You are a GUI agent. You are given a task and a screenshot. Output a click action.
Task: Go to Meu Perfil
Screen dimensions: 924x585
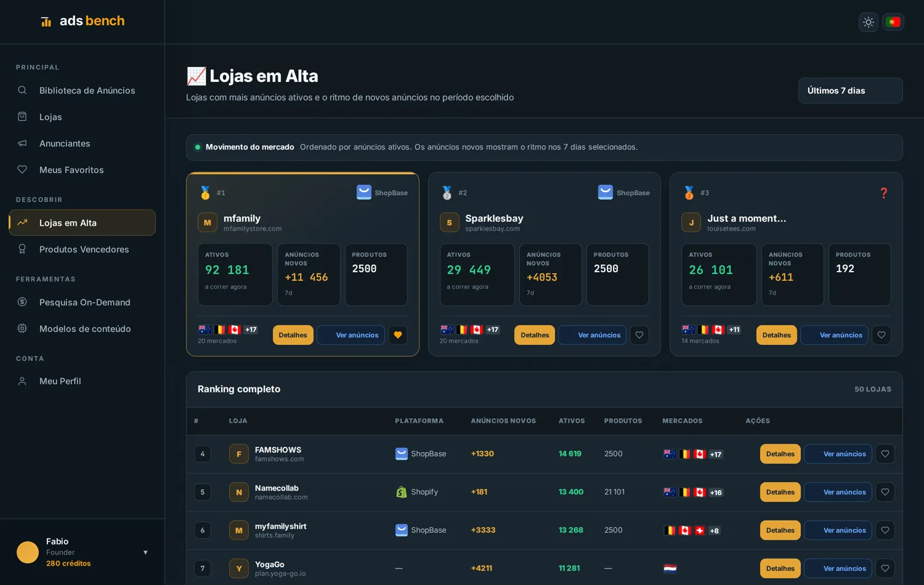click(x=82, y=381)
